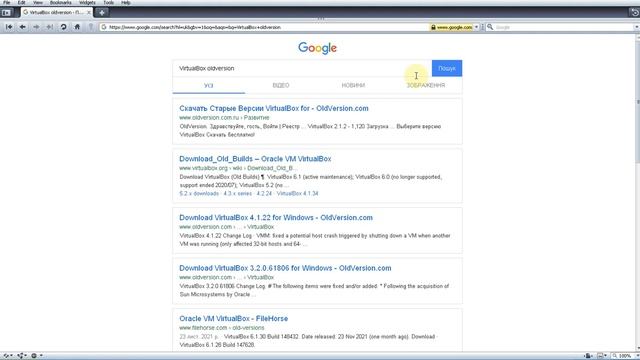Click the Opera Link status bar icon
The height and width of the screenshot is (360, 640).
[x=6, y=356]
